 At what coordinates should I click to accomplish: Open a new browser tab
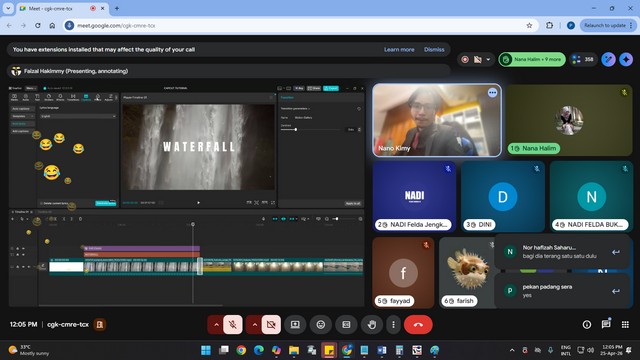(x=117, y=8)
